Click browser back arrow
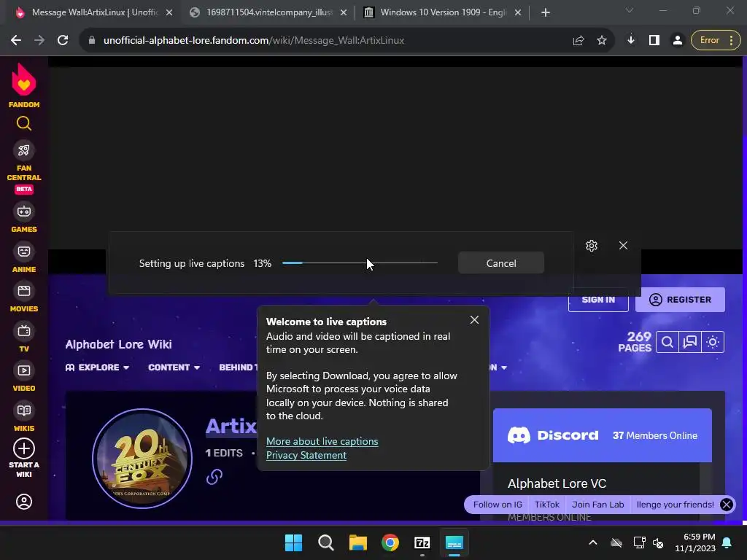This screenshot has height=560, width=747. click(16, 41)
